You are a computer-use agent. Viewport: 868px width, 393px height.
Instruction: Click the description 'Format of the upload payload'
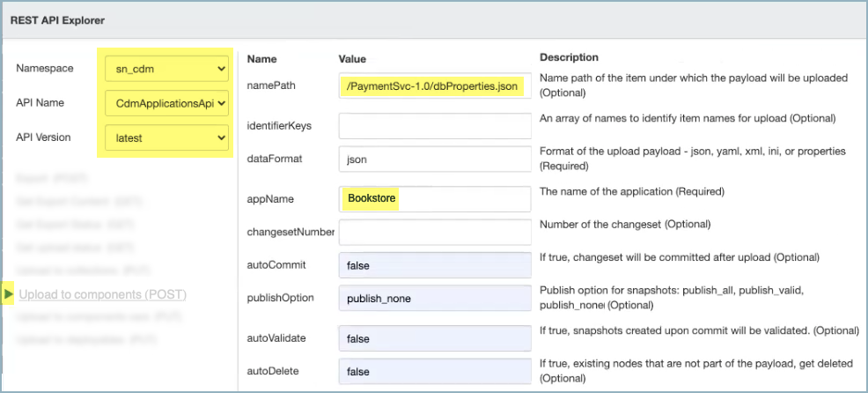point(693,159)
